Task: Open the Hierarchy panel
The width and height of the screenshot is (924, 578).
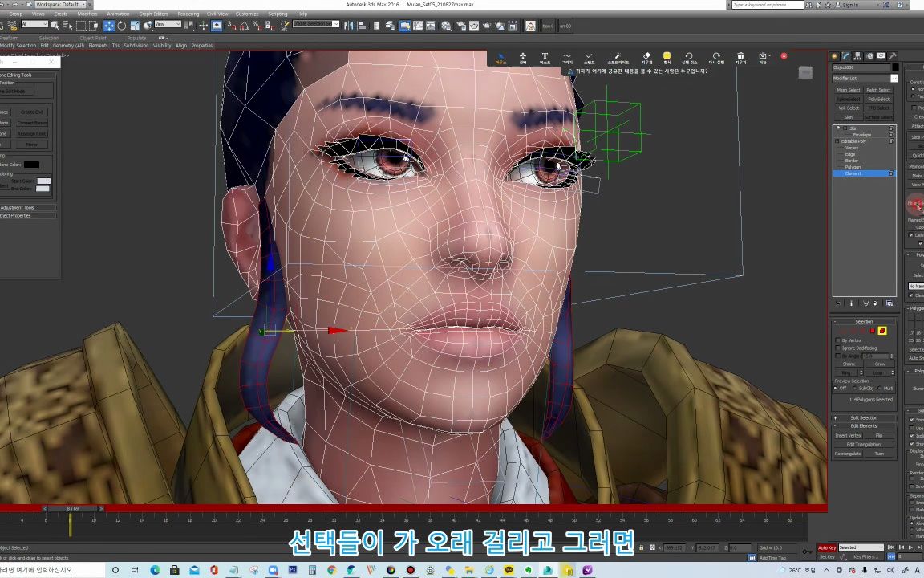Action: [857, 56]
